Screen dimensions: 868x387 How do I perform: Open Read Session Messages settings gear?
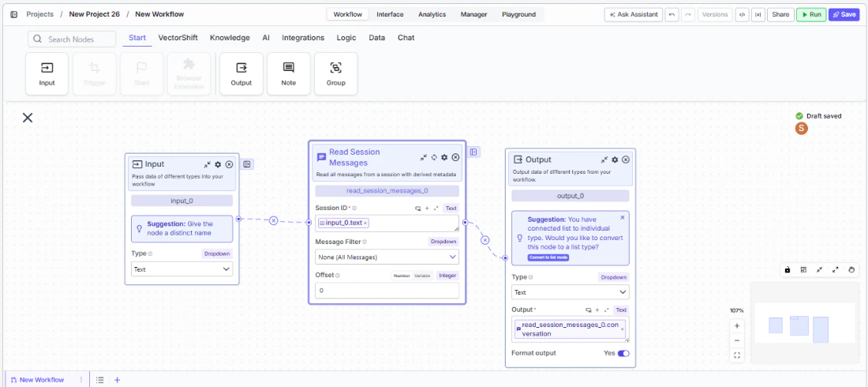point(444,157)
